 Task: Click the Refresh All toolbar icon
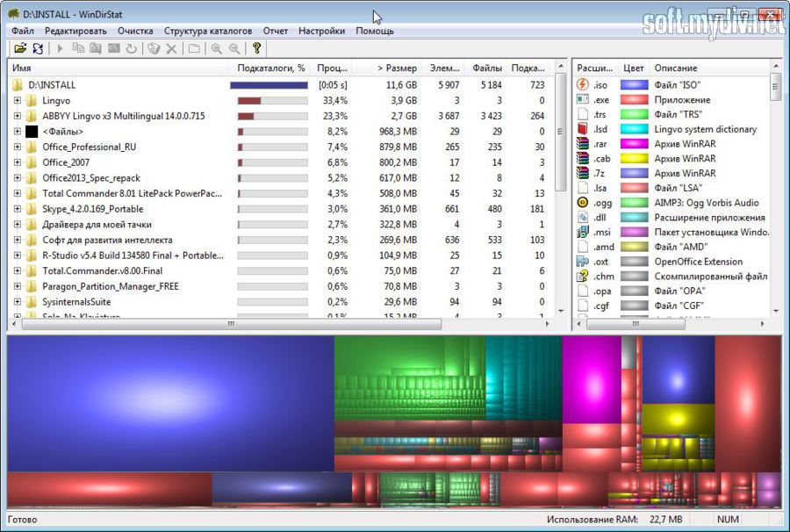[38, 48]
